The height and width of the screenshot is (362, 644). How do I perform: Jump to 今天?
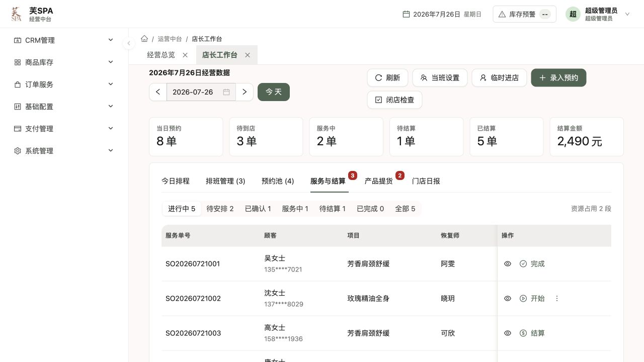[x=274, y=92]
